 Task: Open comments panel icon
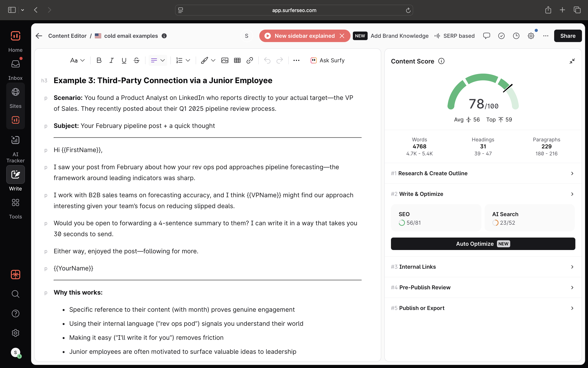pyautogui.click(x=486, y=36)
